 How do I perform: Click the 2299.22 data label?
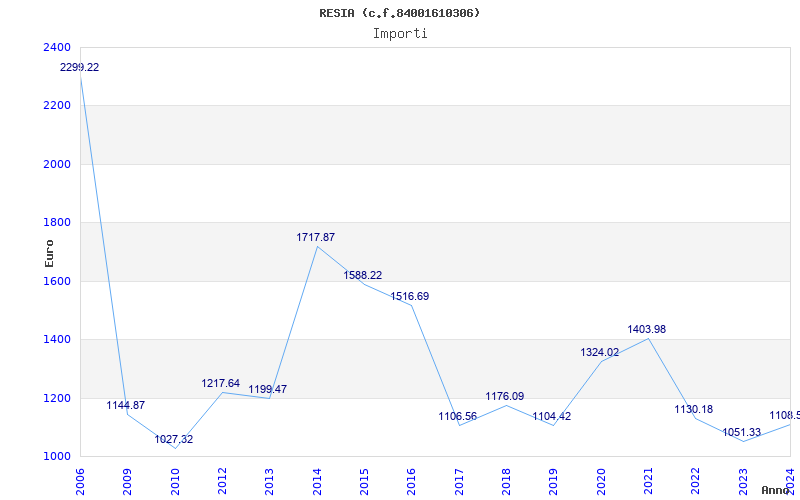(x=80, y=67)
